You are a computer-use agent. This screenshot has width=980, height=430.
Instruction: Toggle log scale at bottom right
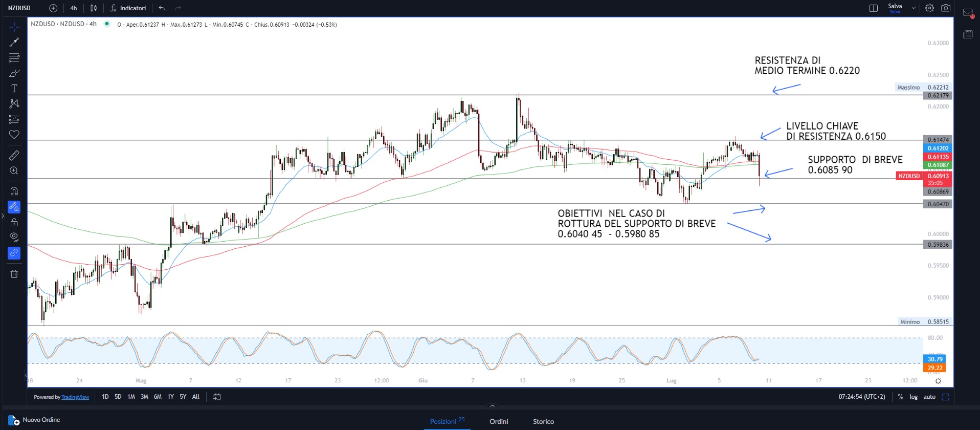coord(913,397)
